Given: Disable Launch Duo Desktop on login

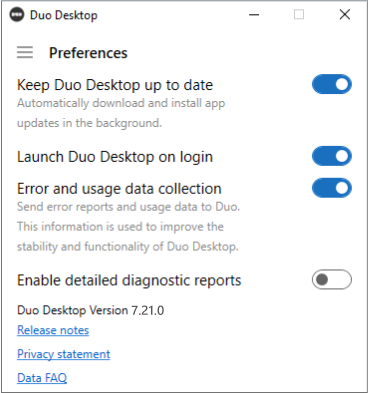Looking at the screenshot, I should pyautogui.click(x=332, y=156).
